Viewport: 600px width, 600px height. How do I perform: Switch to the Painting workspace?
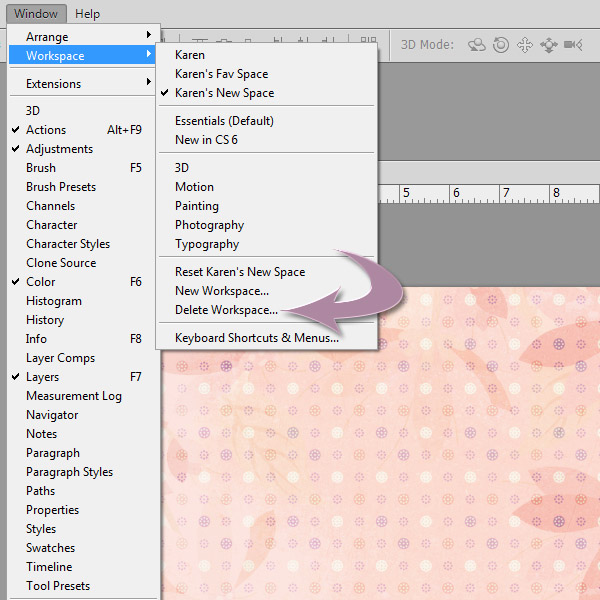click(x=266, y=206)
